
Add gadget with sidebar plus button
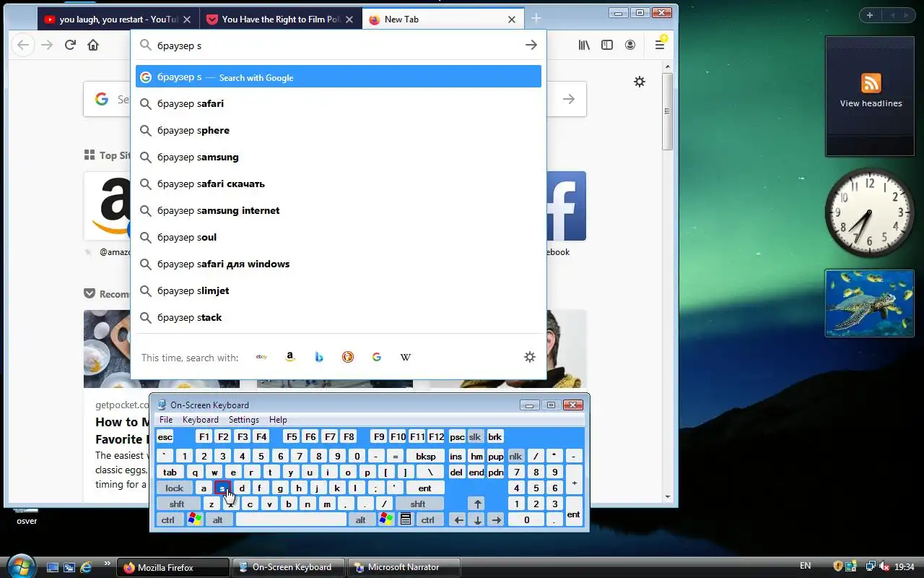[870, 15]
